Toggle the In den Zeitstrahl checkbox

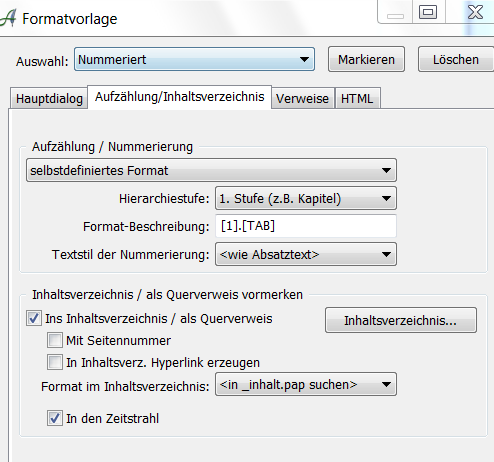point(55,418)
